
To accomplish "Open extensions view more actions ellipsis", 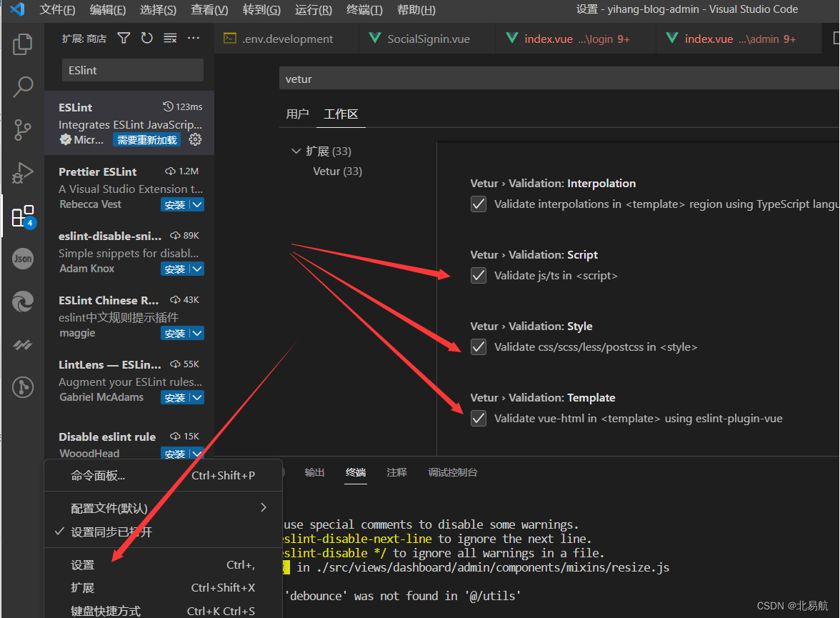I will point(194,38).
